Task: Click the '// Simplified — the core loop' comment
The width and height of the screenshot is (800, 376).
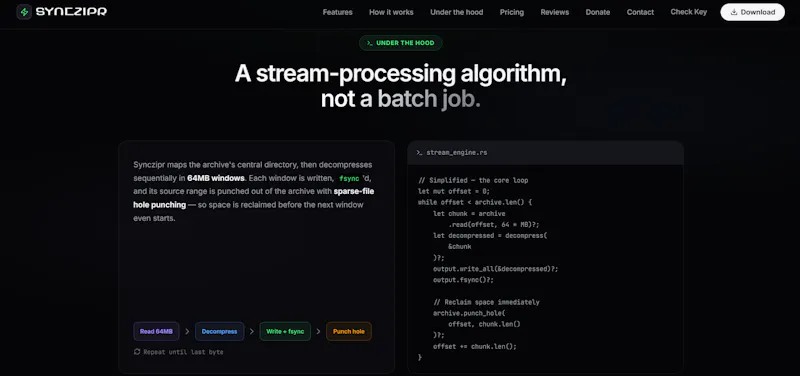Action: click(x=473, y=181)
